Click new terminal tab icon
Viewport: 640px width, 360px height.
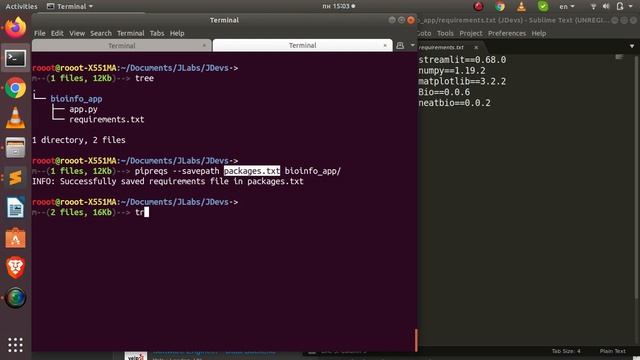pos(400,45)
